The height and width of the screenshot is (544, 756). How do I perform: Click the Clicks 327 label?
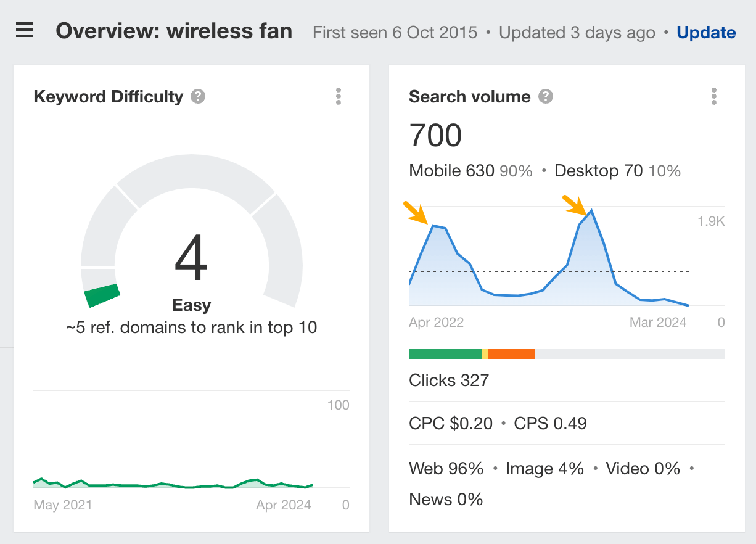448,380
